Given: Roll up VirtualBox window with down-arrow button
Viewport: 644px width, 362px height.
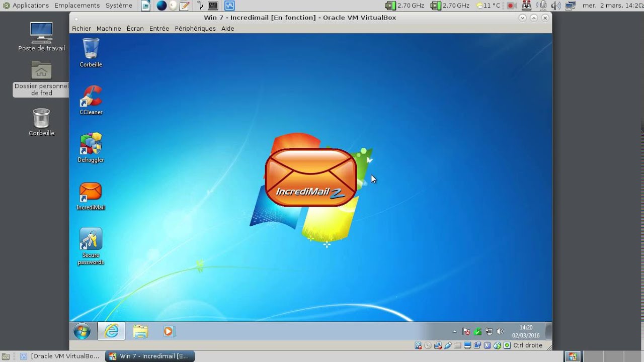Looking at the screenshot, I should pos(522,18).
